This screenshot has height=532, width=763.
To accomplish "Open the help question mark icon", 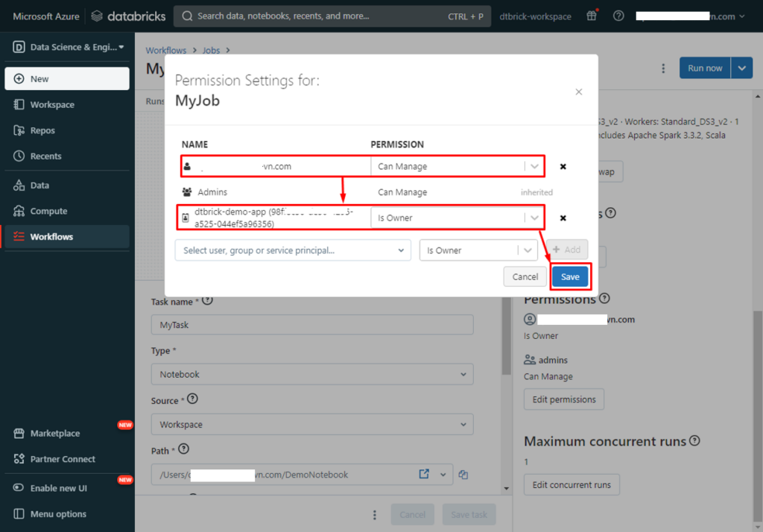I will pyautogui.click(x=618, y=16).
